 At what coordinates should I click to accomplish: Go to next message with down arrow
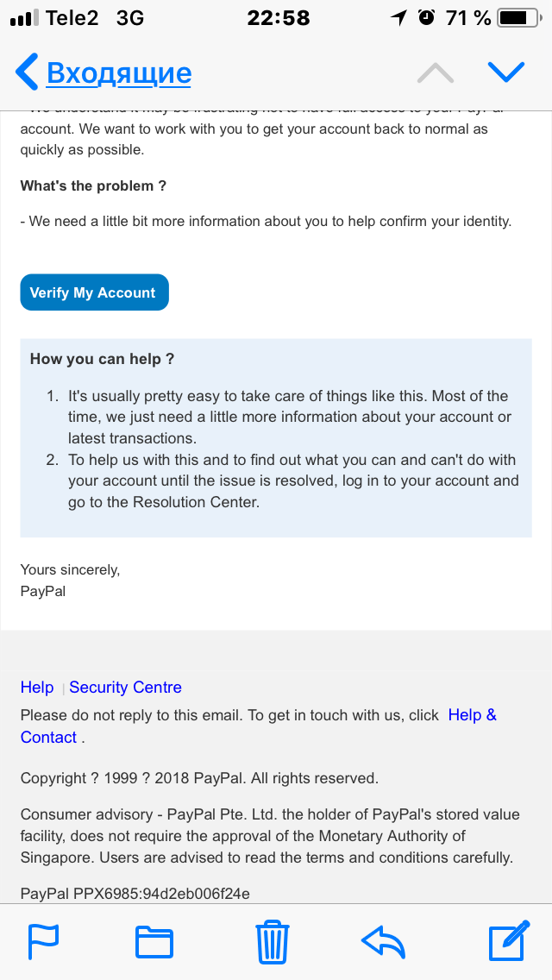506,73
